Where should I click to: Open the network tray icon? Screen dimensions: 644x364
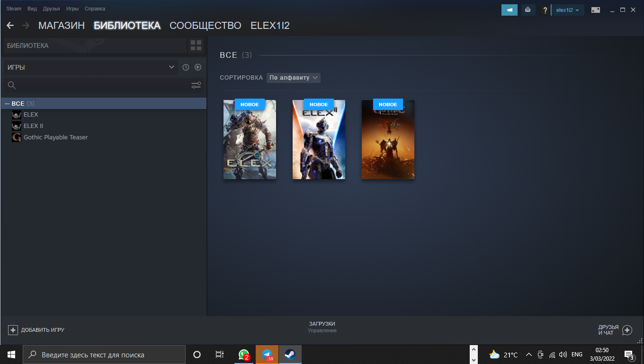point(552,355)
